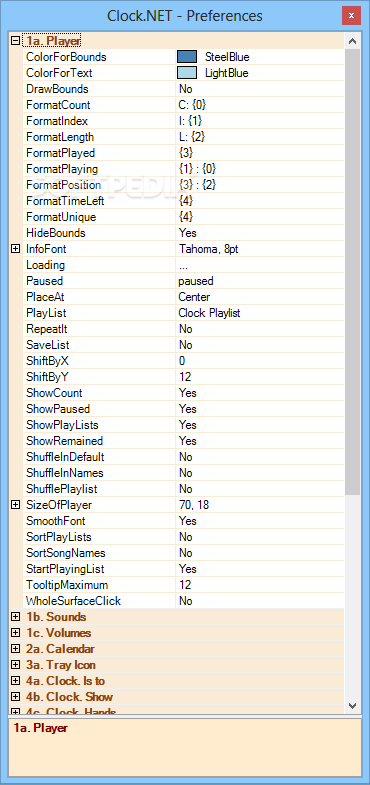Expand the 1c. Volumes category
370x785 pixels.
[16, 633]
